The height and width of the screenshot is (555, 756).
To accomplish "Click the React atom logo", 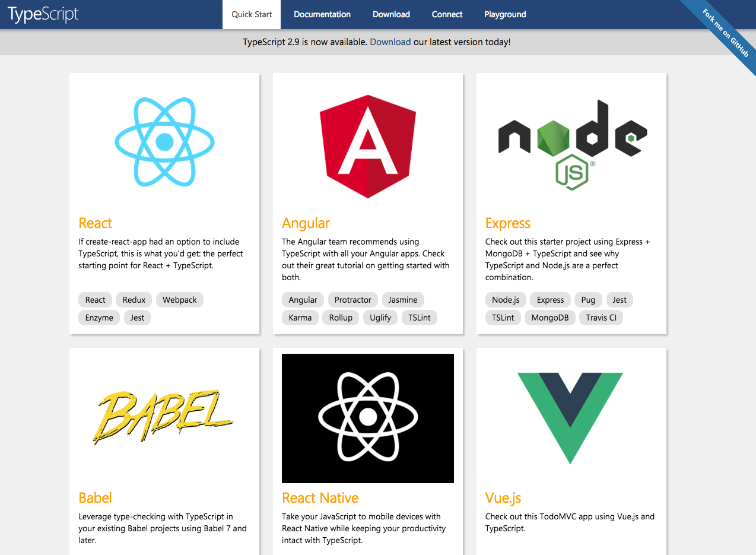I will [164, 142].
